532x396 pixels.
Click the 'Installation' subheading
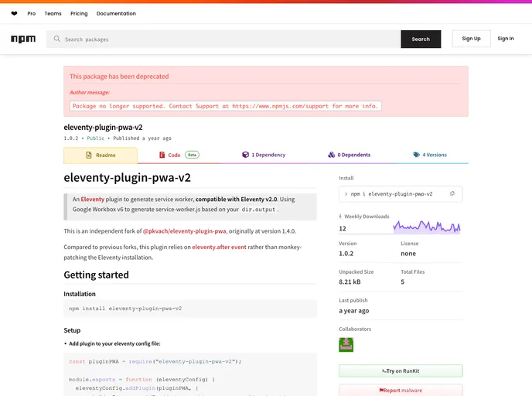80,294
